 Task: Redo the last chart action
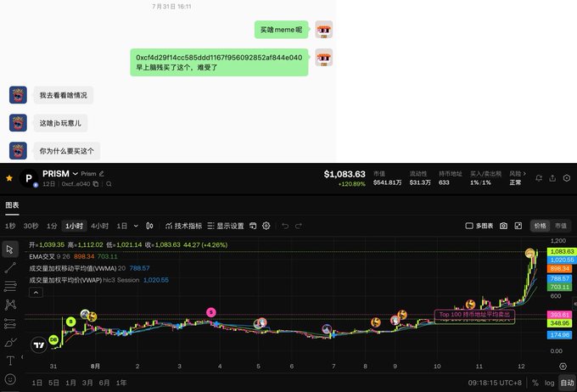tap(299, 226)
